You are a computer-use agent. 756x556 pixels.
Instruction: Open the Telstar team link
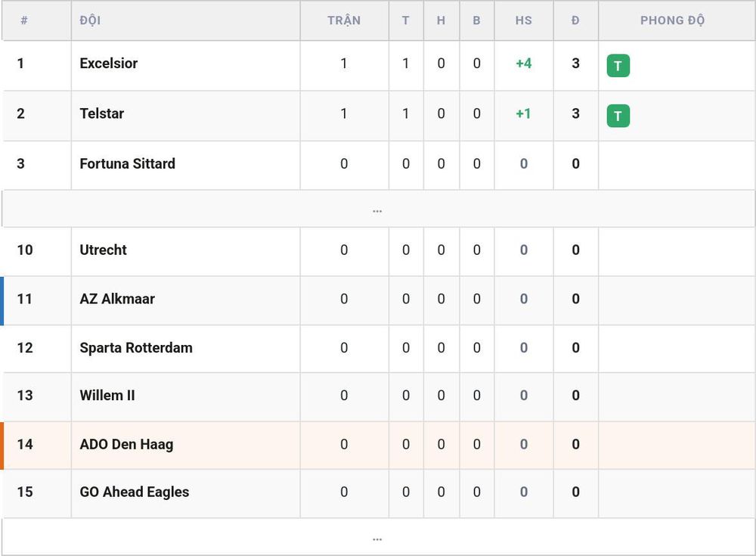coord(102,113)
